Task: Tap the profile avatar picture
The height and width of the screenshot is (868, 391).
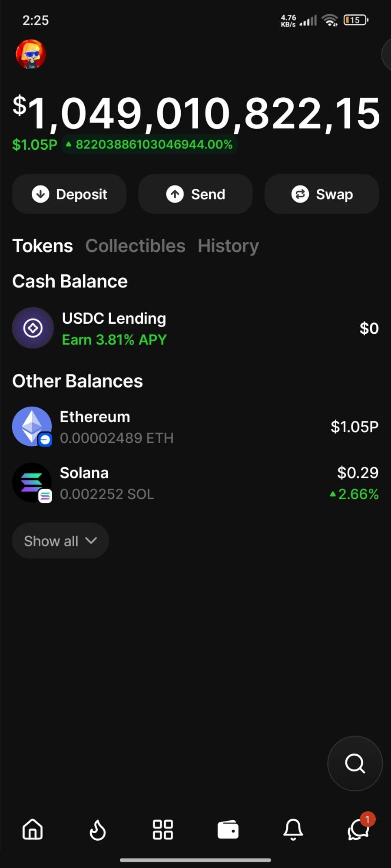Action: tap(31, 55)
